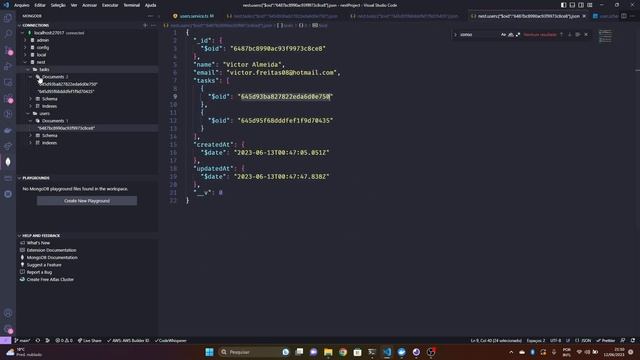Open What's New link
640x360 pixels.
(38, 243)
